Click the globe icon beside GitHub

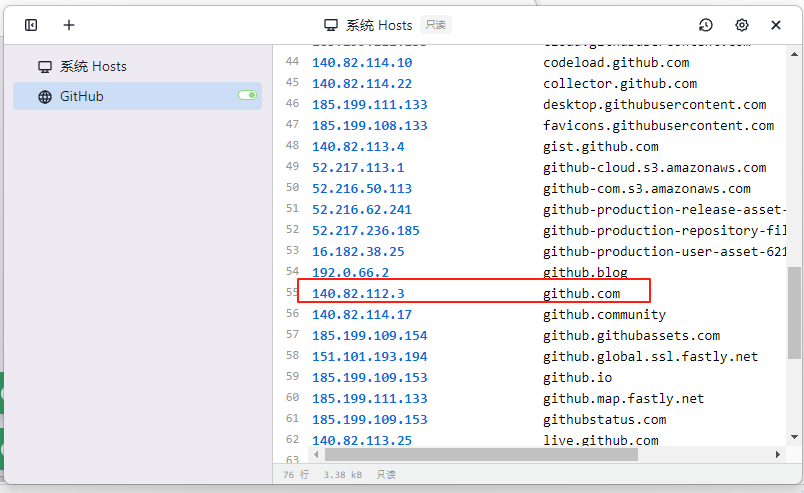tap(45, 96)
